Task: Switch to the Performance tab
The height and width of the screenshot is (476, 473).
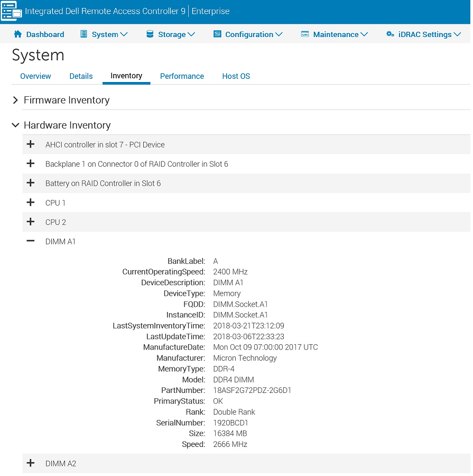Action: tap(182, 76)
